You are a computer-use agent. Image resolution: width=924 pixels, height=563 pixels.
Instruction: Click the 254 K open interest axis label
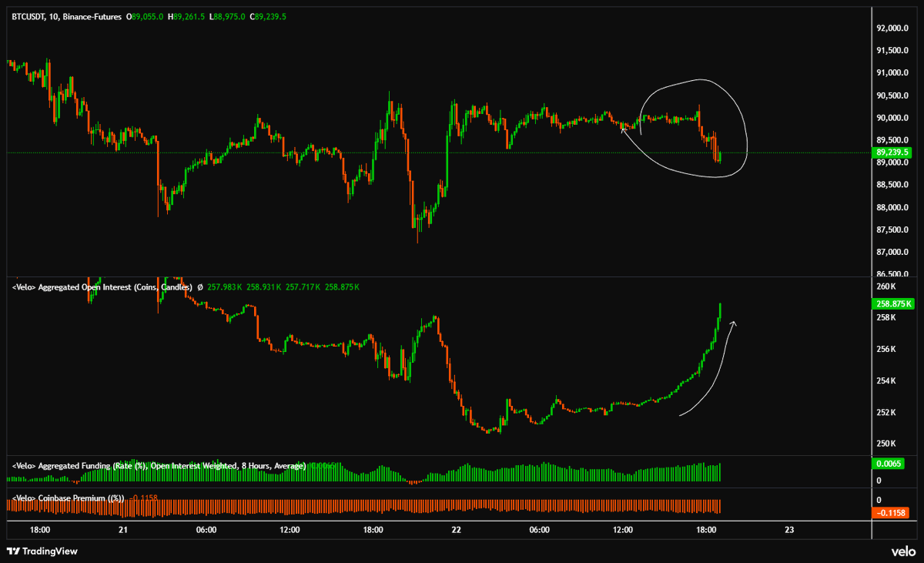coord(886,380)
